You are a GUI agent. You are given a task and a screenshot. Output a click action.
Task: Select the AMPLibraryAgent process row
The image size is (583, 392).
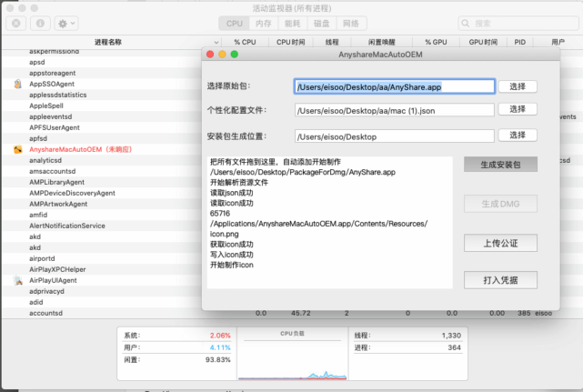[102, 182]
